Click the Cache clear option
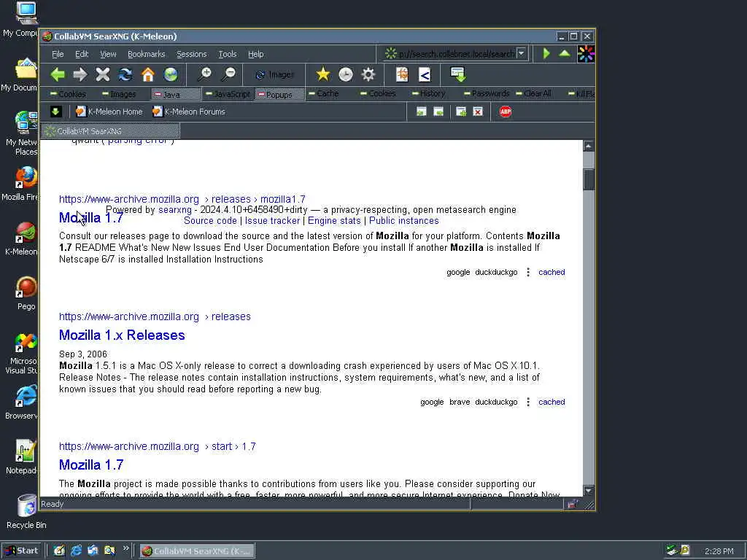Viewport: 747px width, 560px height. click(323, 93)
